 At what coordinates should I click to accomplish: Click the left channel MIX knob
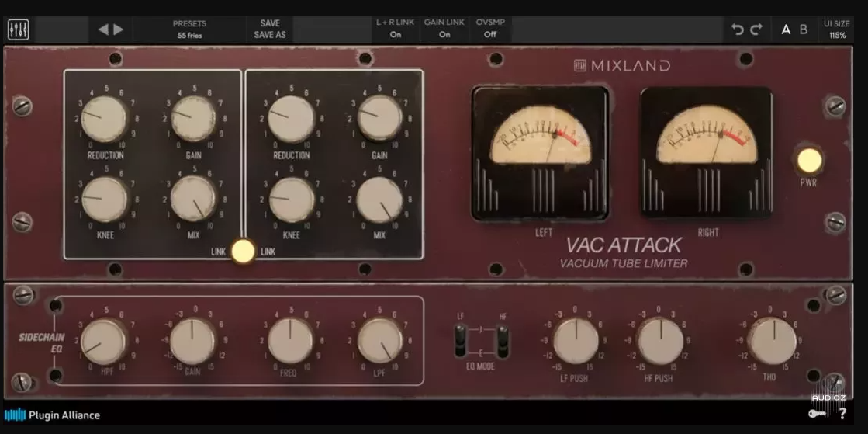(x=193, y=199)
